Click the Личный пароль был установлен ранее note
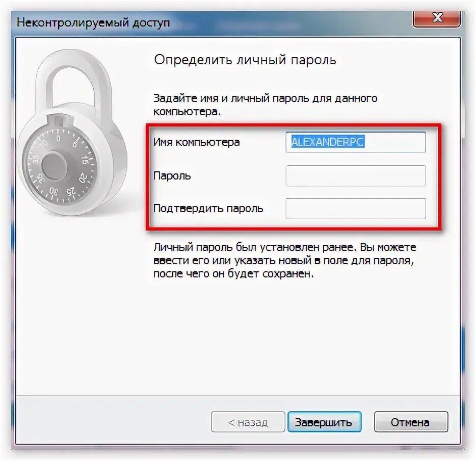This screenshot has height=461, width=476. [285, 261]
